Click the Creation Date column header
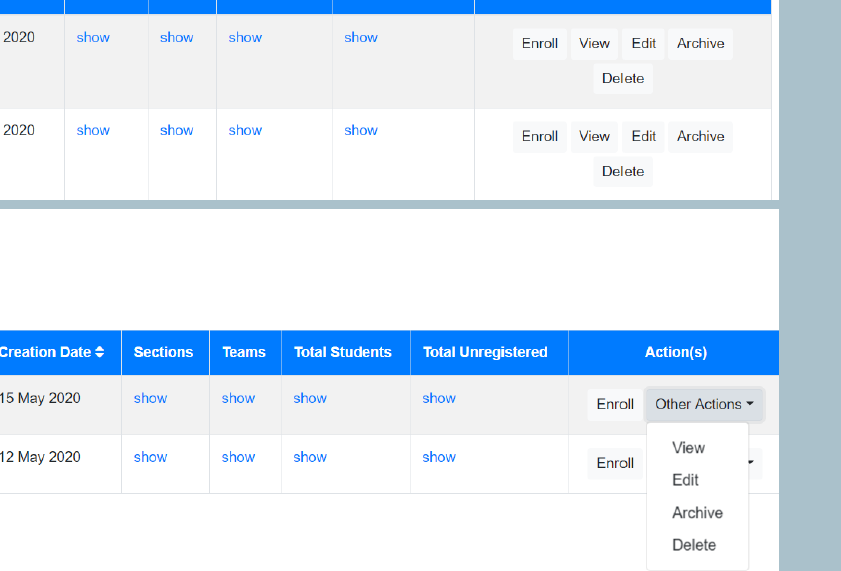This screenshot has width=841, height=571. (45, 352)
